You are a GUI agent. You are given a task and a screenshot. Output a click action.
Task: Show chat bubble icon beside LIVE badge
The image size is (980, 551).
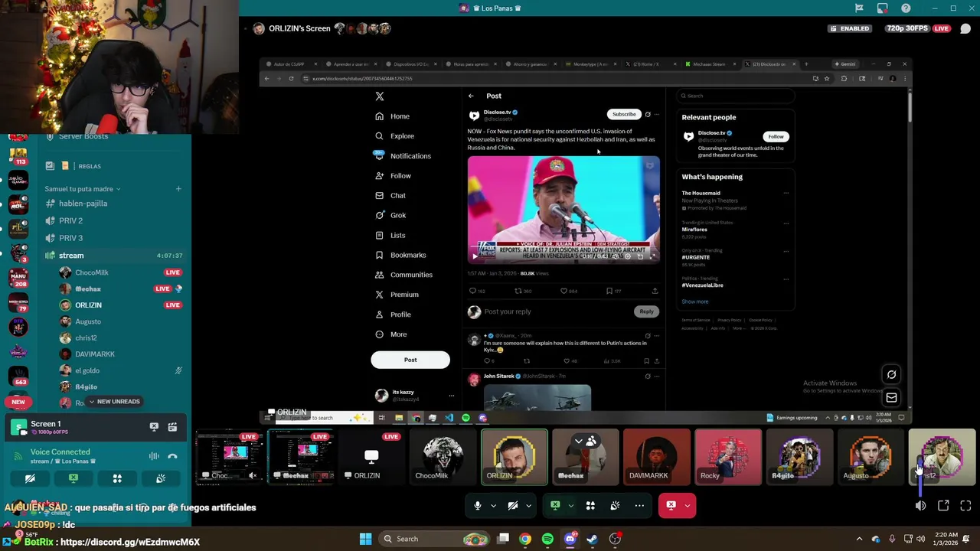pyautogui.click(x=965, y=28)
